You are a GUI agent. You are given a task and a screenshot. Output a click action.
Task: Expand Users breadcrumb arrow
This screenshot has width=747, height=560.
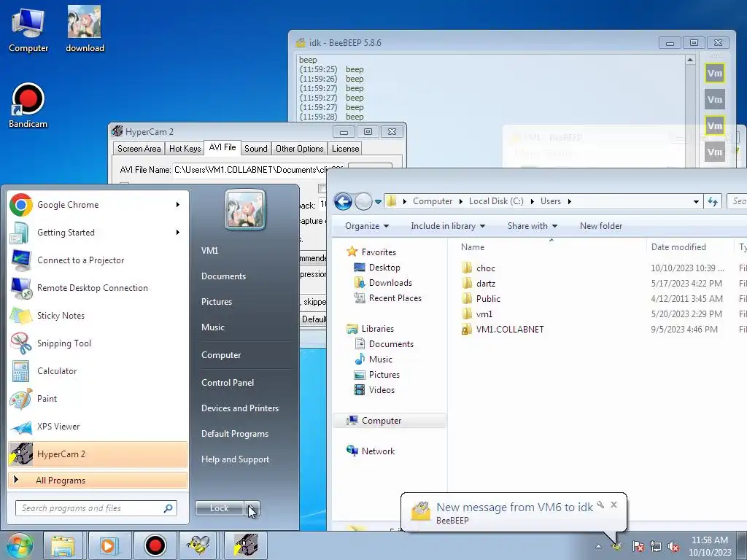tap(569, 201)
